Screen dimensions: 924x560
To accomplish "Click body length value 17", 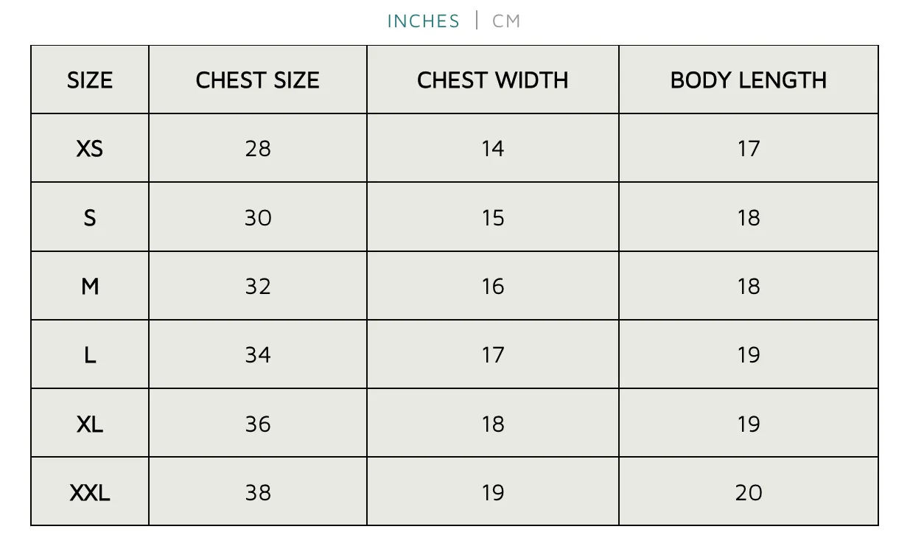I will coord(749,149).
